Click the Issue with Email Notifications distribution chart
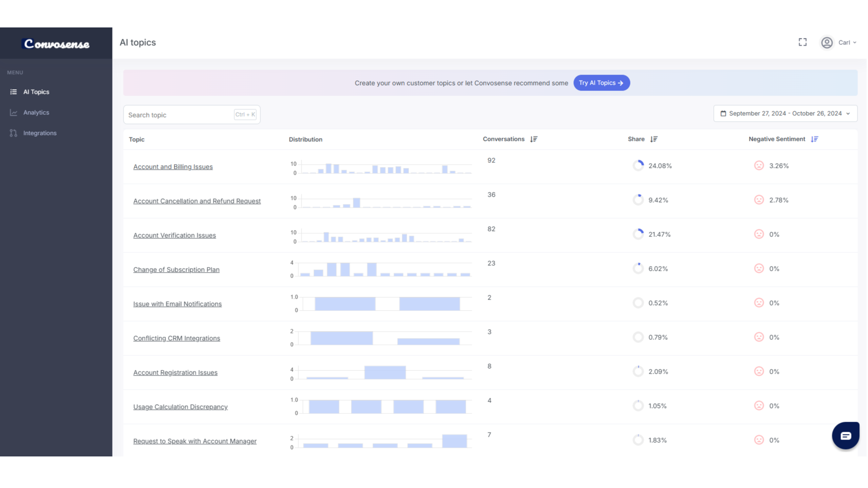The width and height of the screenshot is (868, 488). coord(384,304)
